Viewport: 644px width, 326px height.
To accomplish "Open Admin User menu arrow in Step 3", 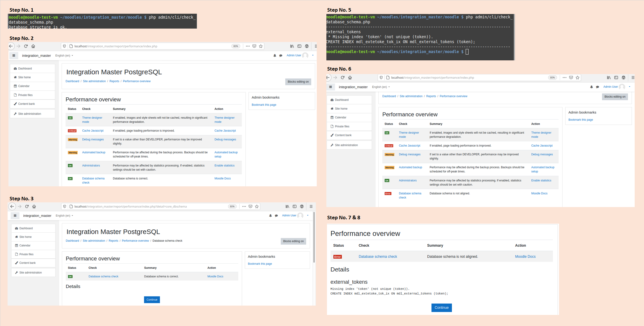I will [308, 215].
